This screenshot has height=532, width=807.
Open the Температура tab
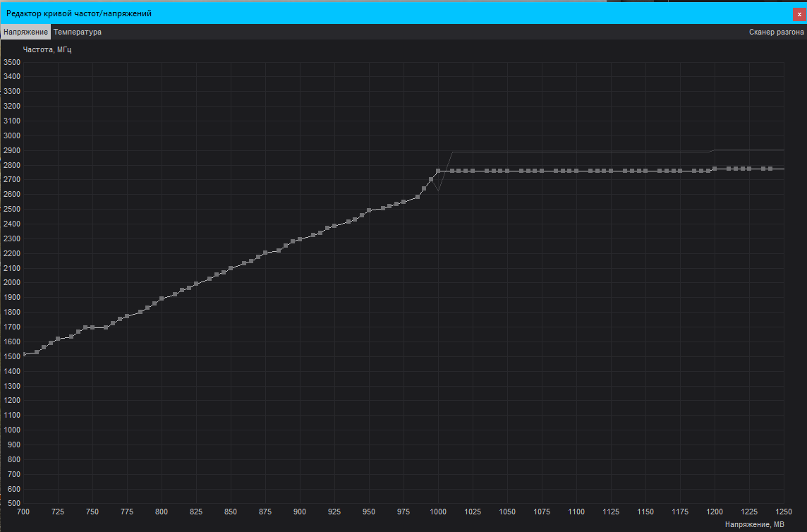(77, 32)
